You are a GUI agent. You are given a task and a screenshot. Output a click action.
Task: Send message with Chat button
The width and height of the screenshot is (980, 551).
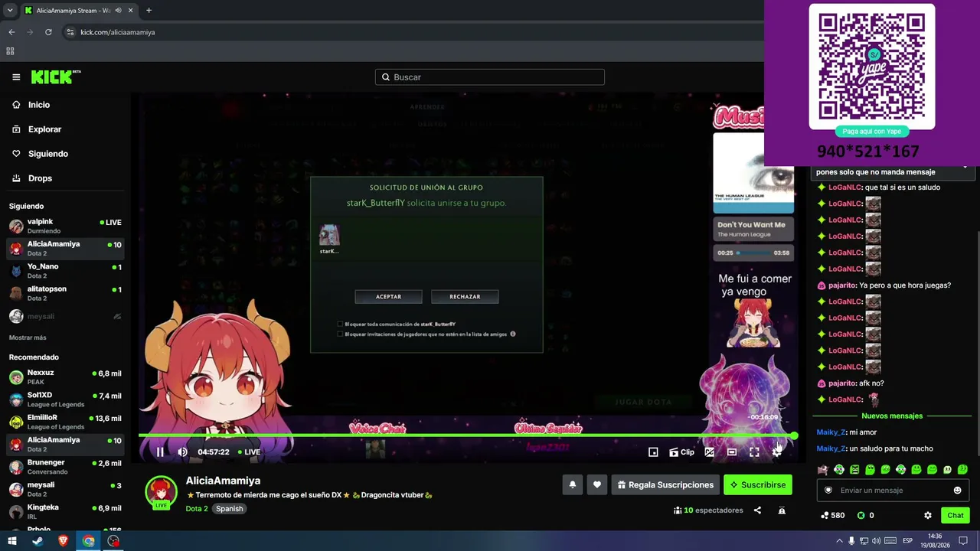[955, 515]
